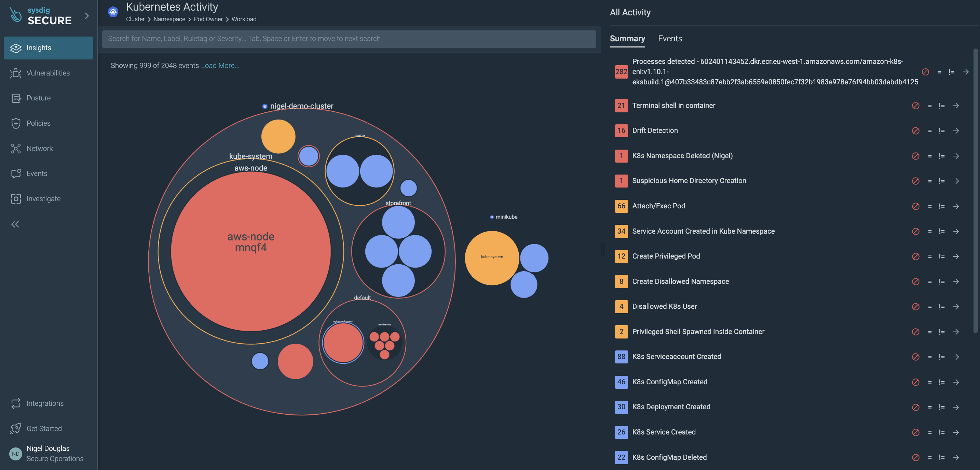Open arrow for K8s ConfigMap Created
The image size is (980, 470).
coord(956,382)
